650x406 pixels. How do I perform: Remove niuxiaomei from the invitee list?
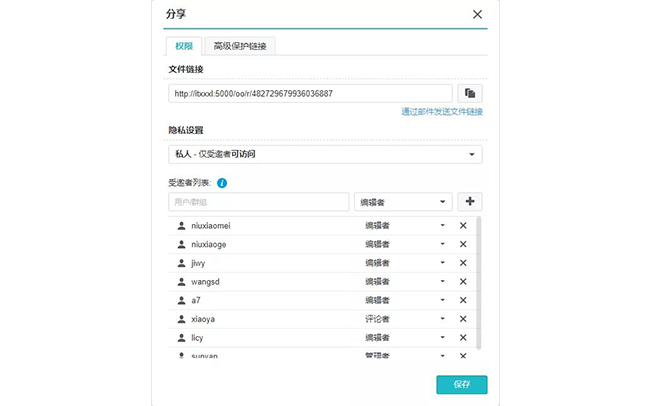[463, 226]
